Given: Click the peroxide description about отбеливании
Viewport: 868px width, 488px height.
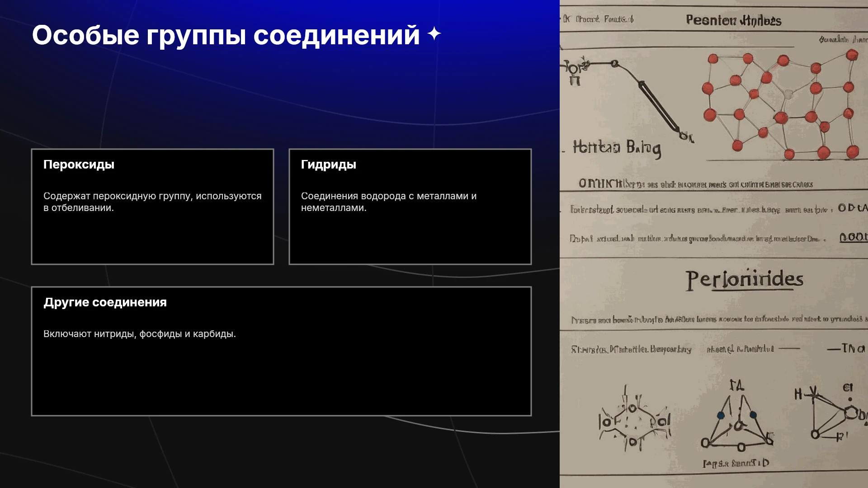Looking at the screenshot, I should tap(152, 202).
